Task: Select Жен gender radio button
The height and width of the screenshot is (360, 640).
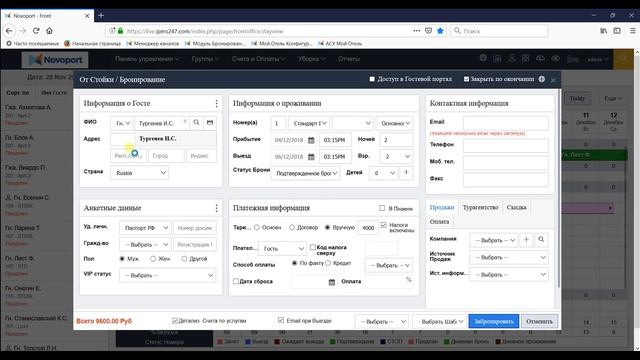Action: pyautogui.click(x=153, y=259)
